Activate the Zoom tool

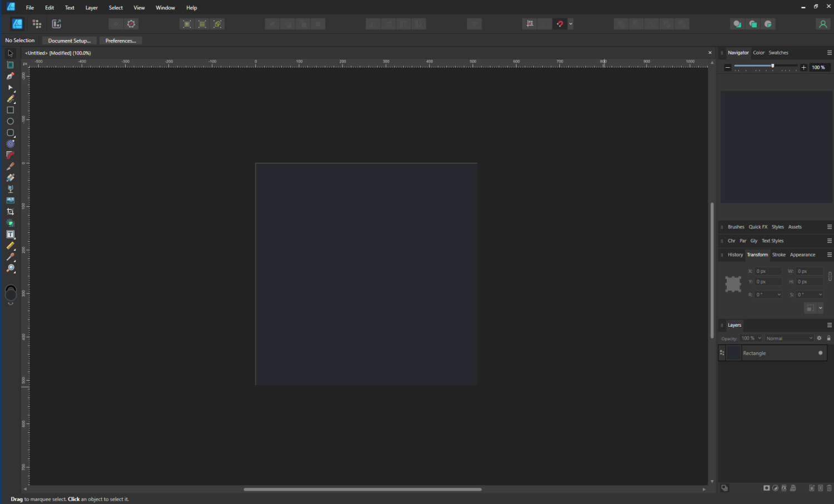click(x=11, y=269)
